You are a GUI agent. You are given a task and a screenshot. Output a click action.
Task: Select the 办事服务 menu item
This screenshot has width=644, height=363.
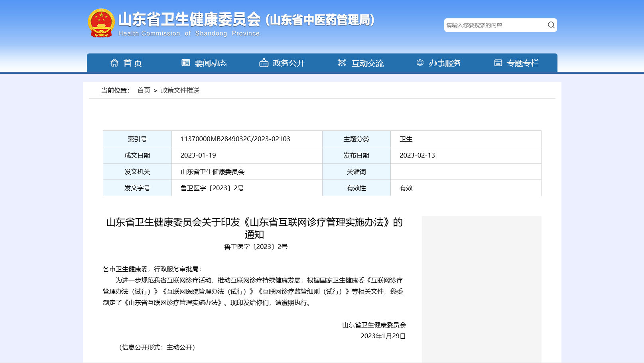tap(445, 63)
